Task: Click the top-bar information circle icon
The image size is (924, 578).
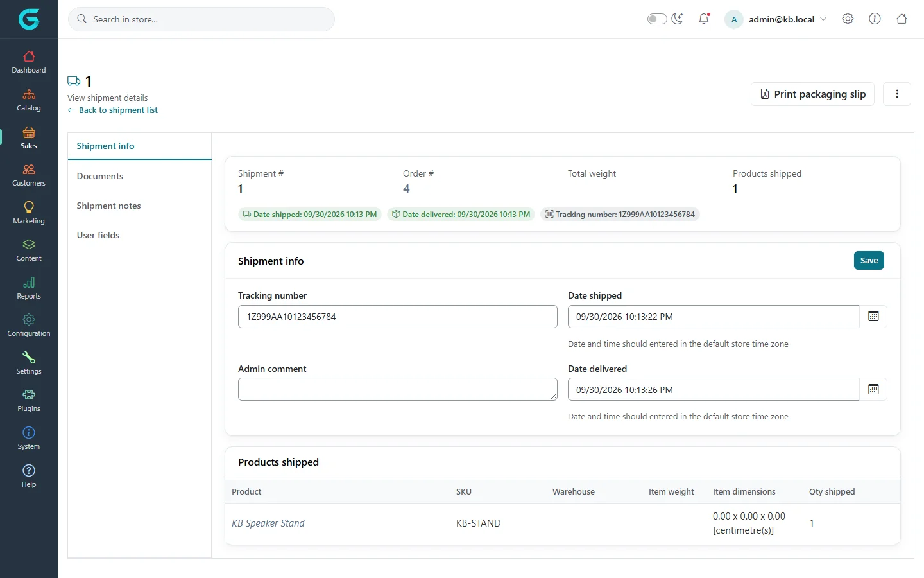Action: tap(875, 19)
